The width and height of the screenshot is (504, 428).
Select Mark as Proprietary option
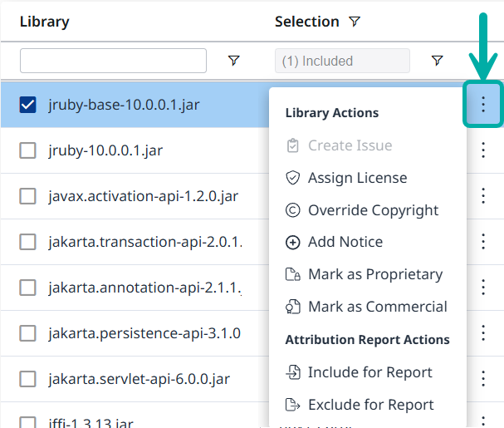point(374,274)
